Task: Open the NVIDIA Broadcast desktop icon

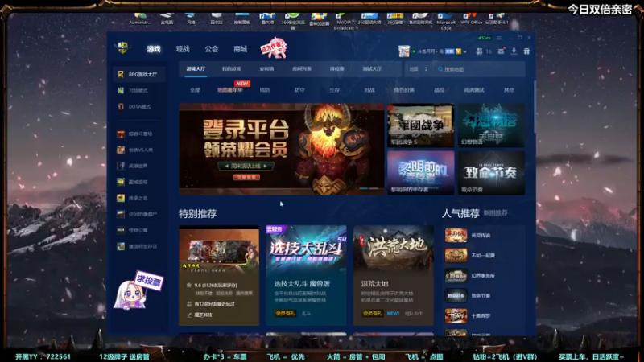Action: [x=344, y=22]
